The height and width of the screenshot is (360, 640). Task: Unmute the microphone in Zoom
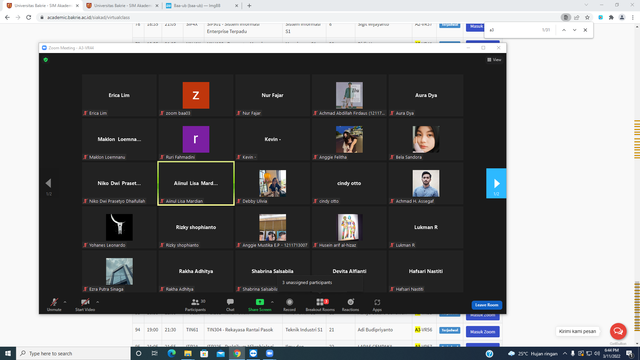coord(54,304)
